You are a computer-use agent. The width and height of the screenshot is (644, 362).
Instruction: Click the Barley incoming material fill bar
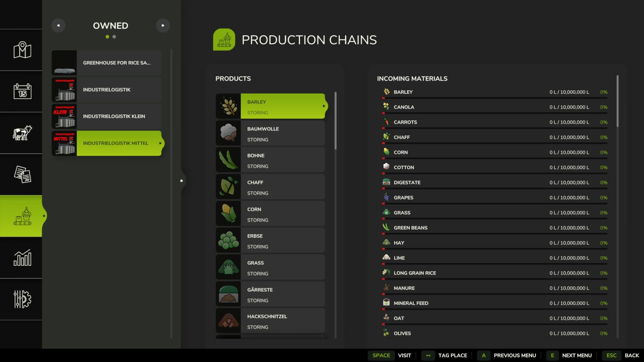pyautogui.click(x=495, y=98)
